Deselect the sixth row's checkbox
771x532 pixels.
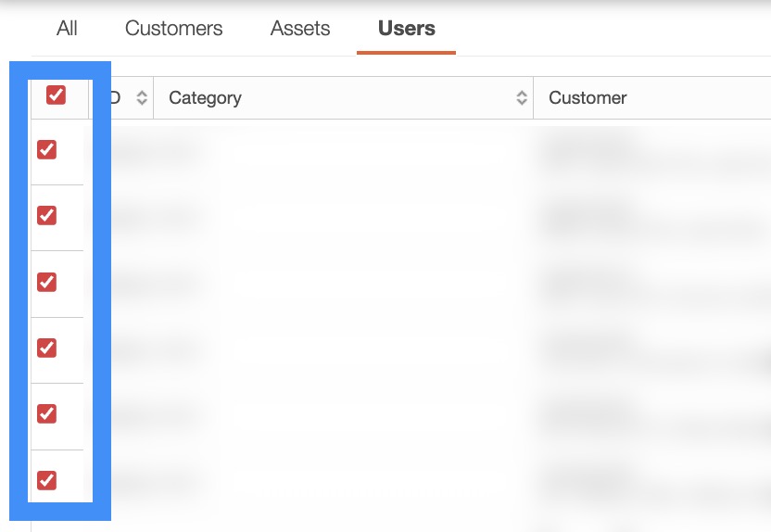pyautogui.click(x=46, y=480)
